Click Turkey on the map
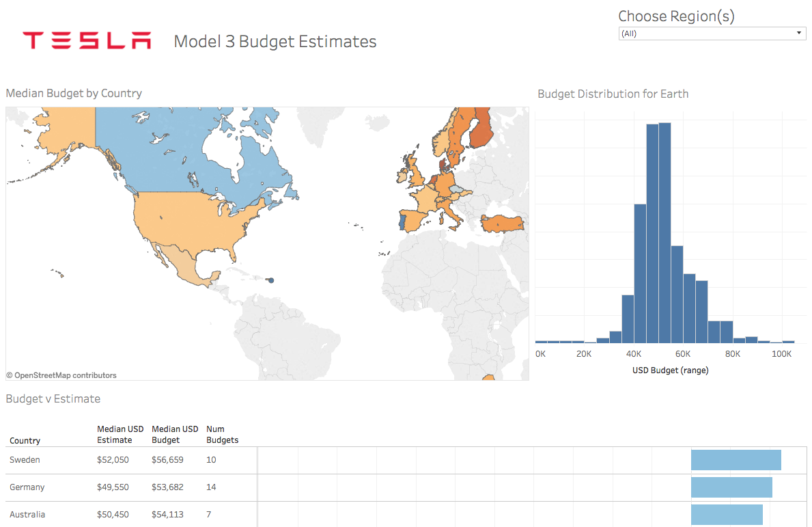812x527 pixels. click(x=503, y=224)
